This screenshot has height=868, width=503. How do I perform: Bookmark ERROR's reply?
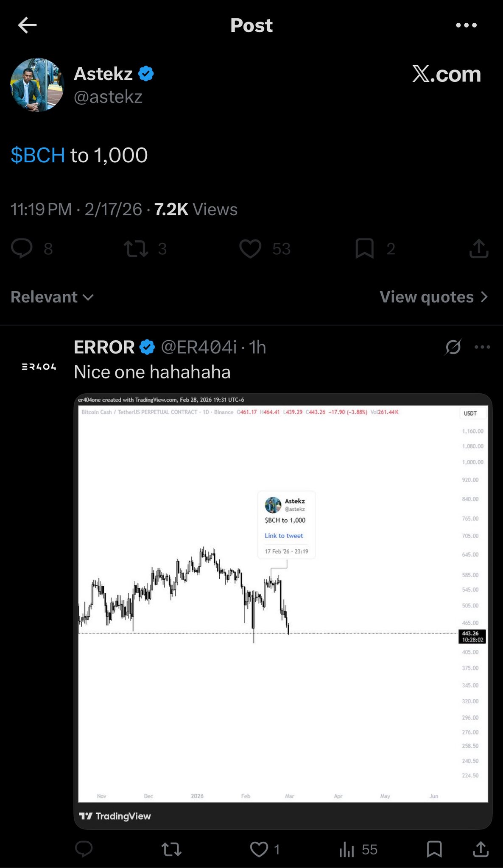[x=434, y=849]
